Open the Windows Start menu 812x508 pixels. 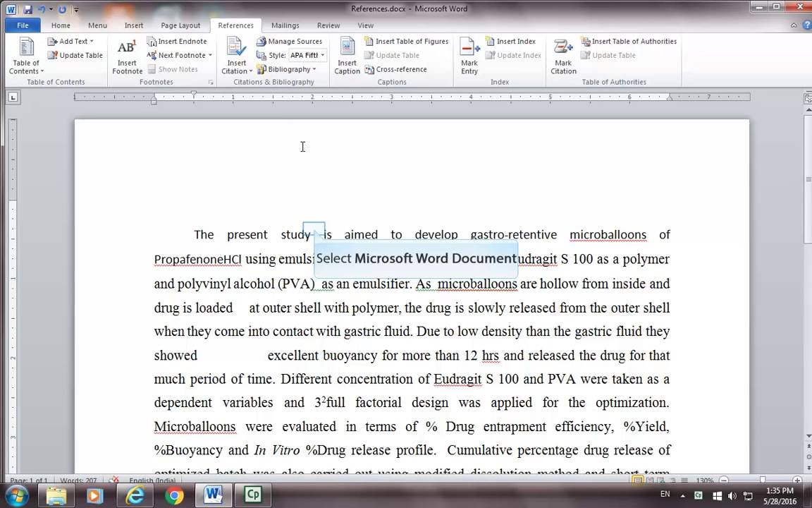[x=16, y=495]
